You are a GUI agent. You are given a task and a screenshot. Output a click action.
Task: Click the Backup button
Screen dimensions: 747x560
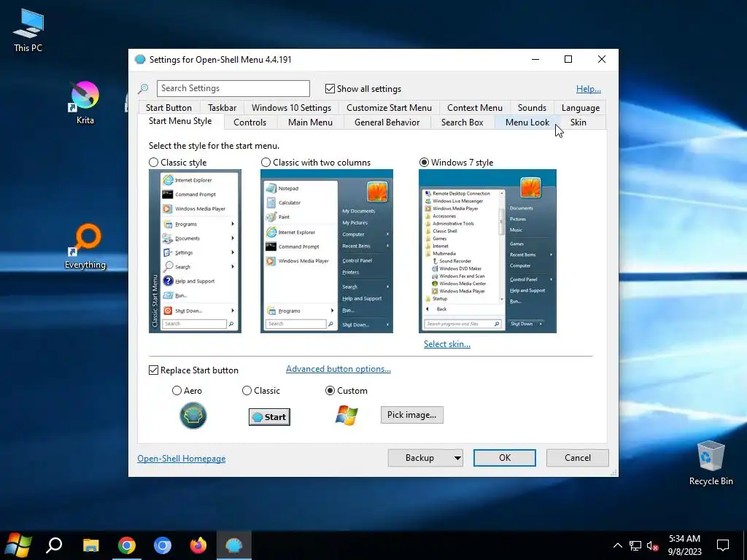pos(419,458)
